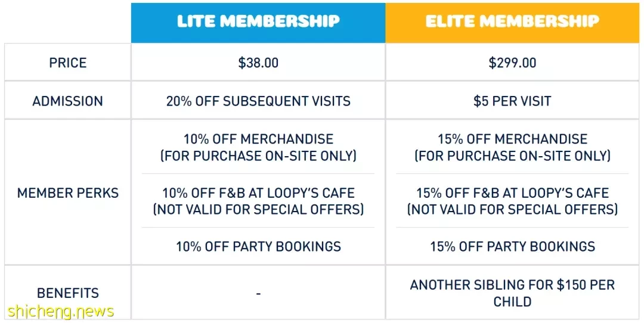The height and width of the screenshot is (323, 644).
Task: Click the sibling for $150 benefit
Action: coord(512,293)
